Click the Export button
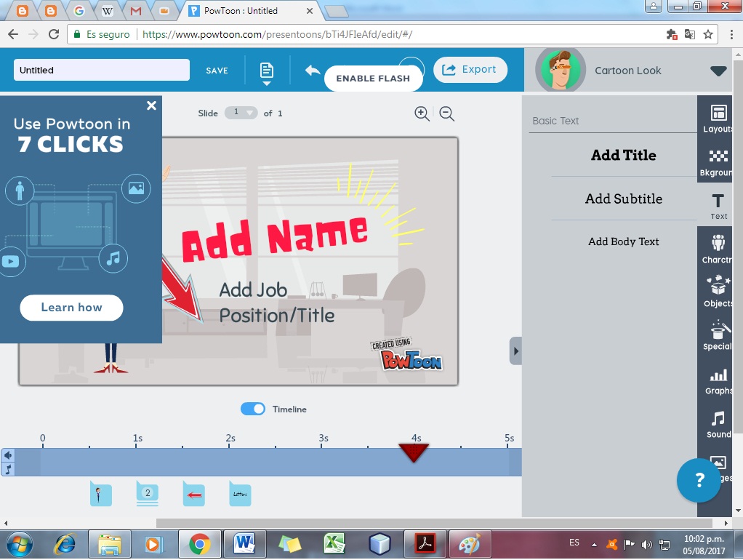The image size is (743, 560). coord(470,69)
